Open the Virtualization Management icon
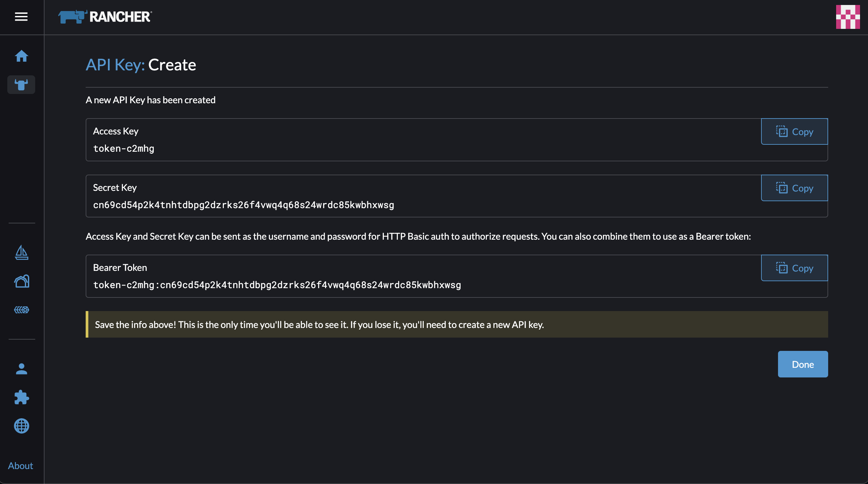Screen dimensions: 868x484 pos(22,310)
